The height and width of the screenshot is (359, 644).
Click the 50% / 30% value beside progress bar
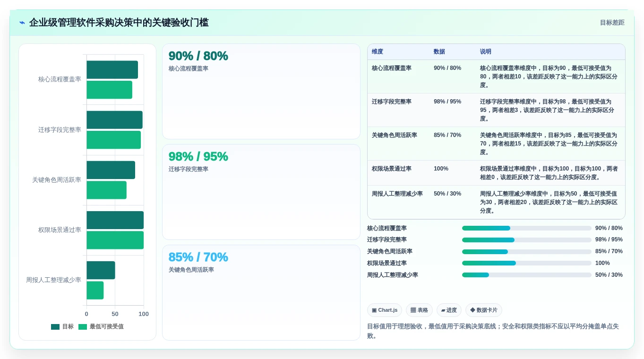pyautogui.click(x=609, y=275)
